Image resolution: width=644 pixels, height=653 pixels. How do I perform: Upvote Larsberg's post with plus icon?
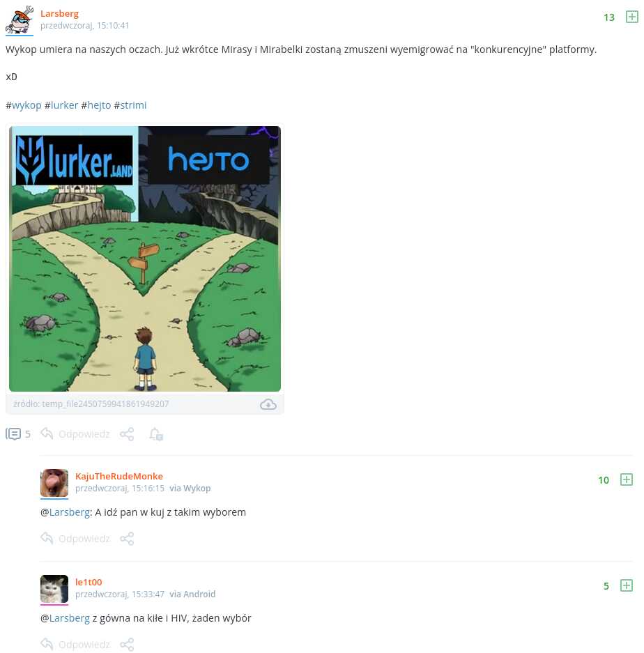632,17
